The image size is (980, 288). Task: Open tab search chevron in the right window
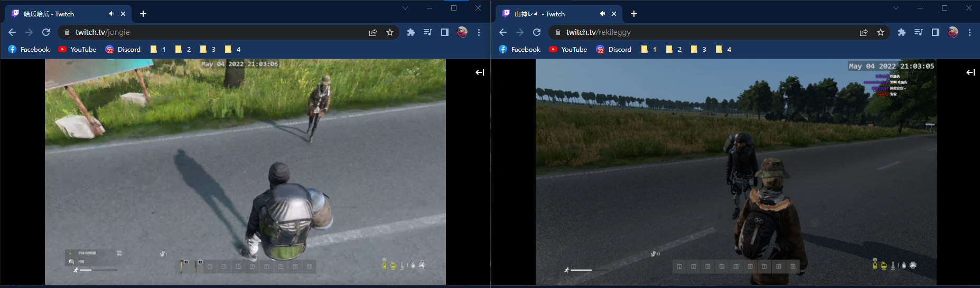point(896,8)
